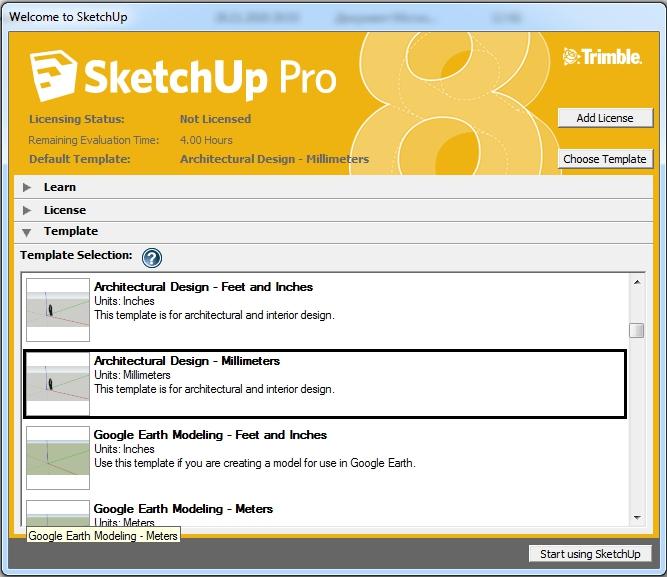The width and height of the screenshot is (667, 577).
Task: Select Architectural Design - Millimeters thumbnail
Action: click(58, 384)
